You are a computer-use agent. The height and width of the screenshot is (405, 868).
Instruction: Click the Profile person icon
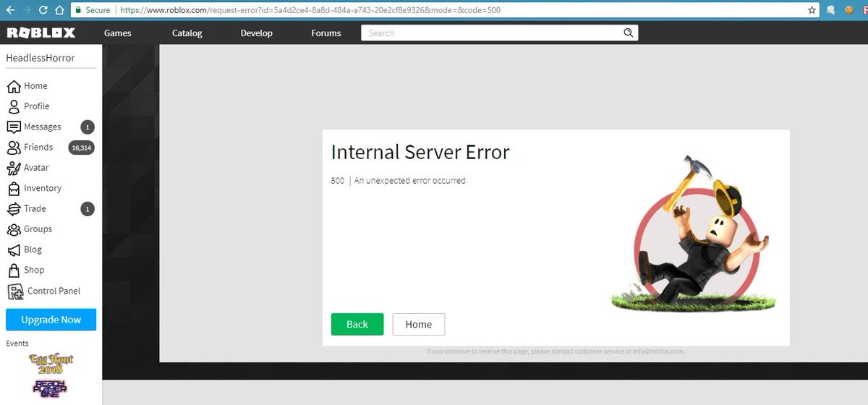tap(13, 106)
